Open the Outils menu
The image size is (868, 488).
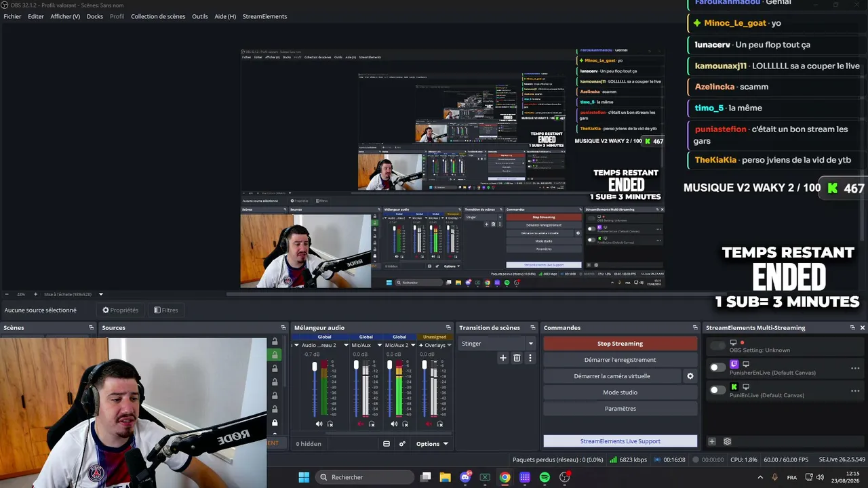(x=200, y=16)
